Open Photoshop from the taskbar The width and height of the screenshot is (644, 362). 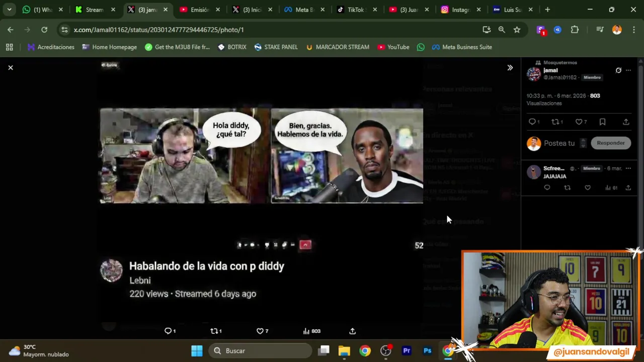pos(427,350)
